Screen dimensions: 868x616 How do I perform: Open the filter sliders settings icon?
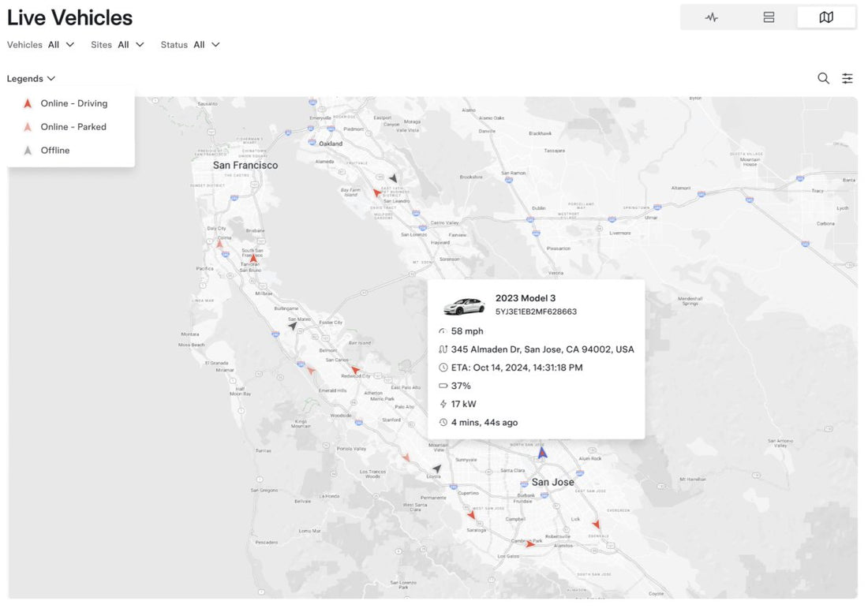point(847,78)
